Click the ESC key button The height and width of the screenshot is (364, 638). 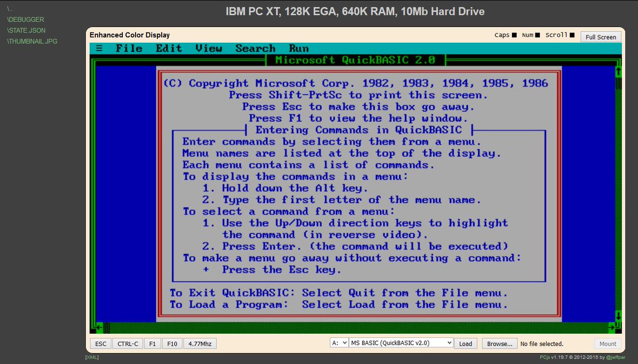[100, 344]
